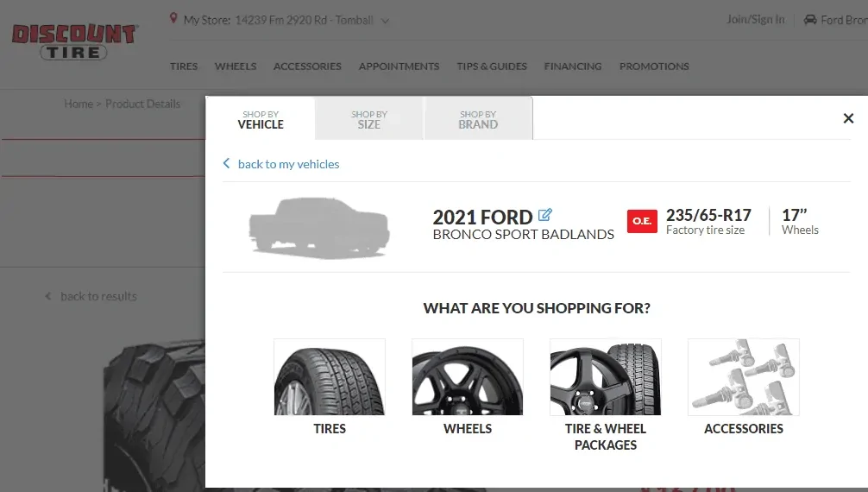This screenshot has width=868, height=492.
Task: Choose the Tires category image
Action: (x=330, y=376)
